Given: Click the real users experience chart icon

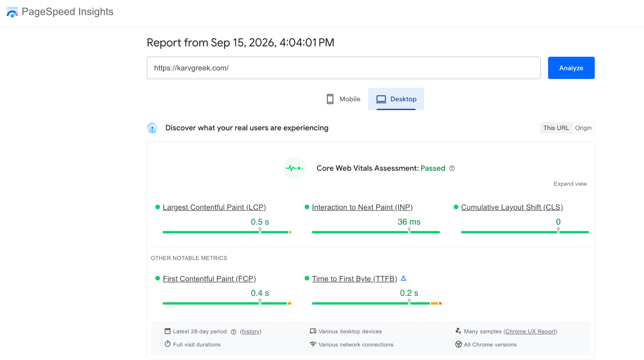Looking at the screenshot, I should point(152,128).
